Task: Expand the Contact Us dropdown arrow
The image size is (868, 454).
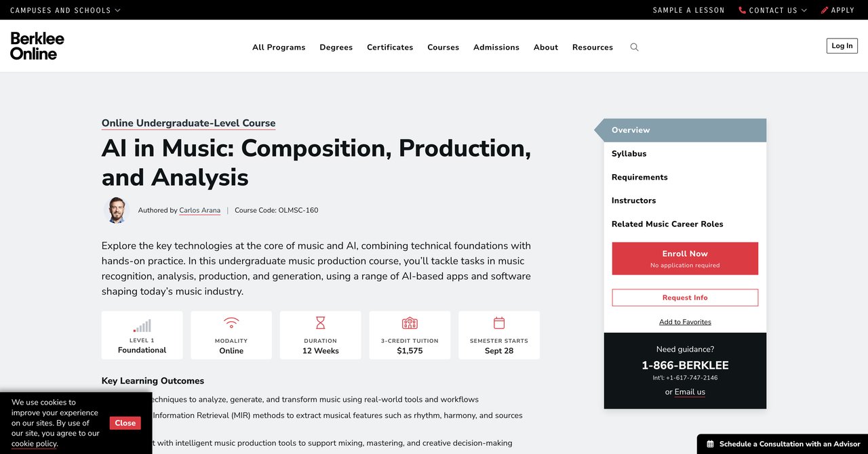Action: (x=804, y=10)
